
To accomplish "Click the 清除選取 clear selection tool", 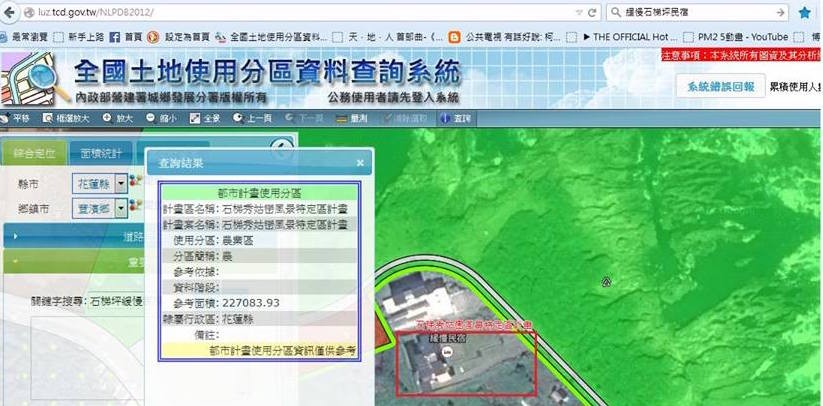I will 405,118.
